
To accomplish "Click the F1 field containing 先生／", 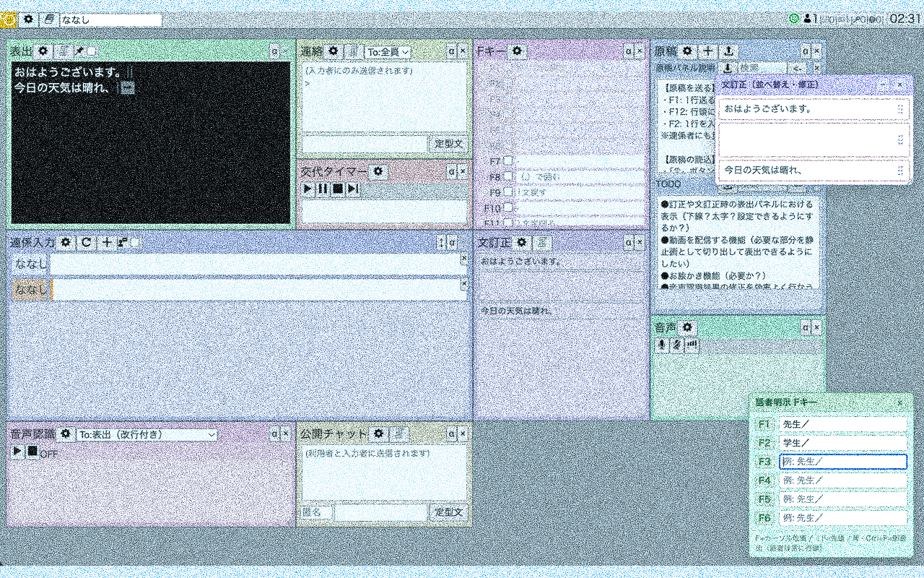I will click(843, 424).
